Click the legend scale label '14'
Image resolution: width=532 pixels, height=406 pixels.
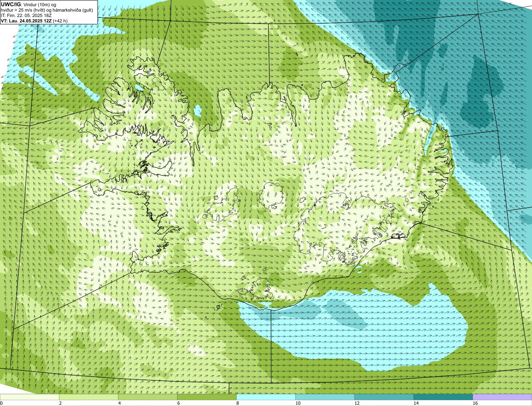tap(416, 403)
